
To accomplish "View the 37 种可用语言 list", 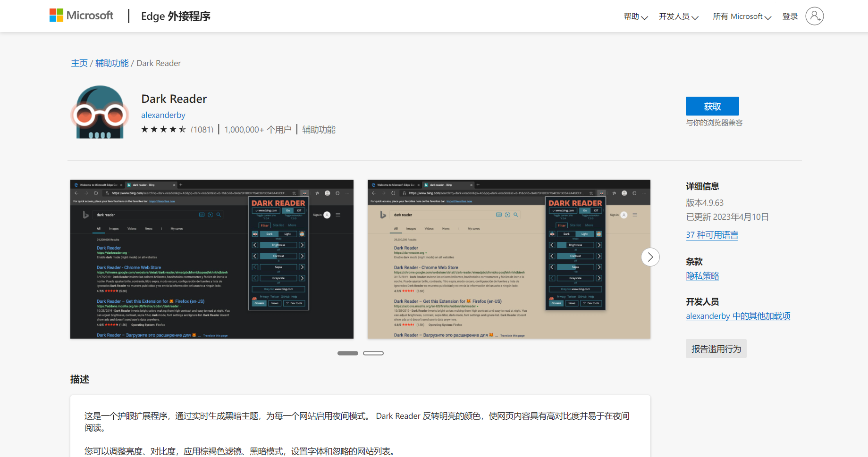I will pyautogui.click(x=712, y=234).
